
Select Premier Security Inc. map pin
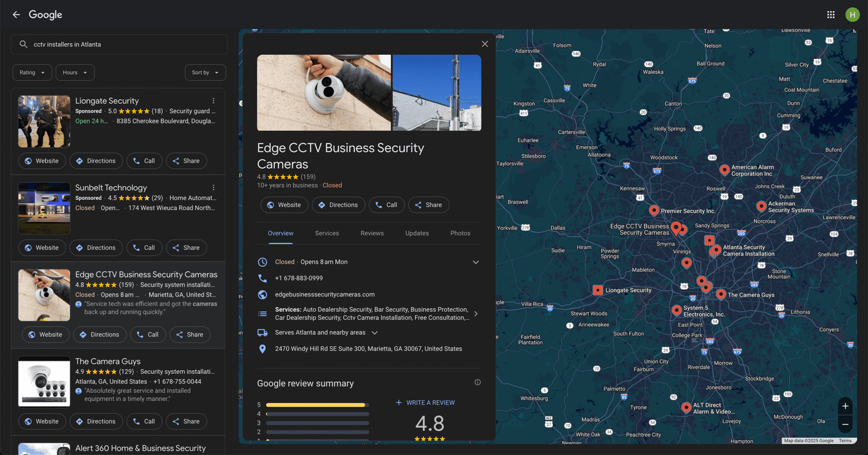[654, 210]
